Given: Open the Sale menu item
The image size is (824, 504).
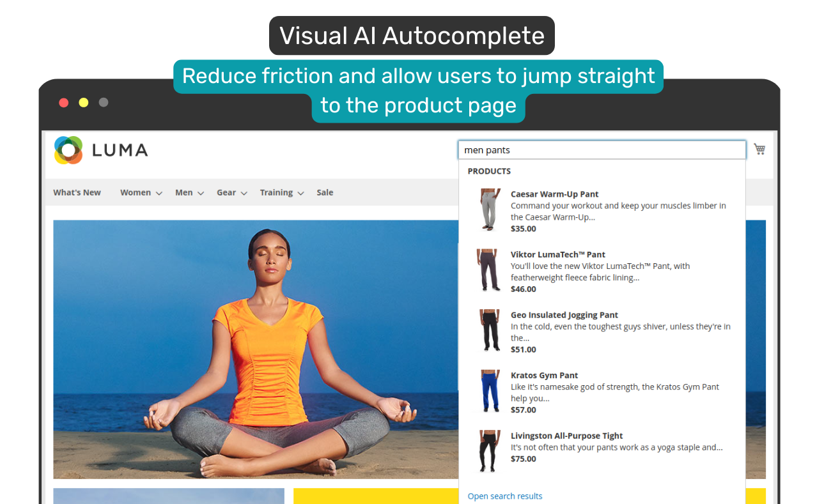Looking at the screenshot, I should (x=325, y=192).
